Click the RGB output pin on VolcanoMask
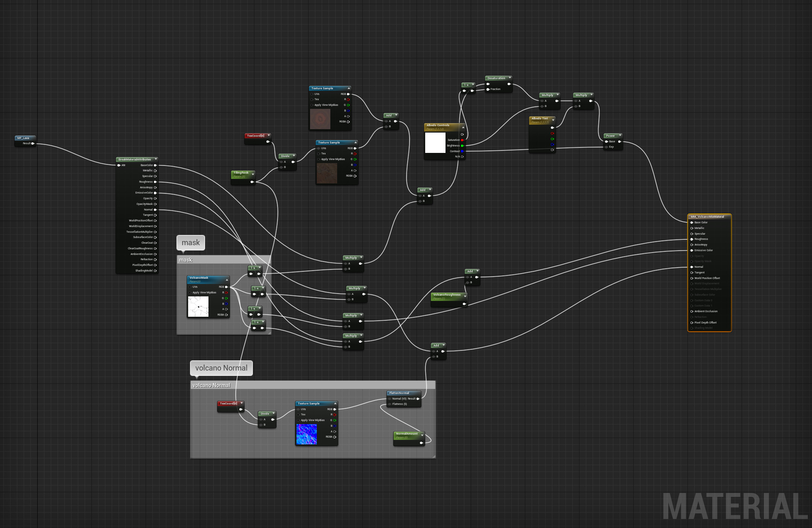 [x=226, y=287]
